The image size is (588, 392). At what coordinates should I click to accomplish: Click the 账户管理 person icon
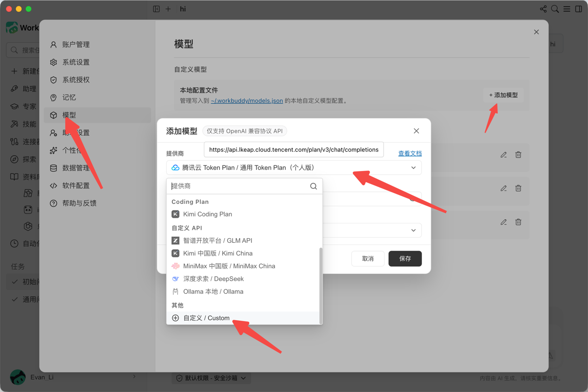54,44
